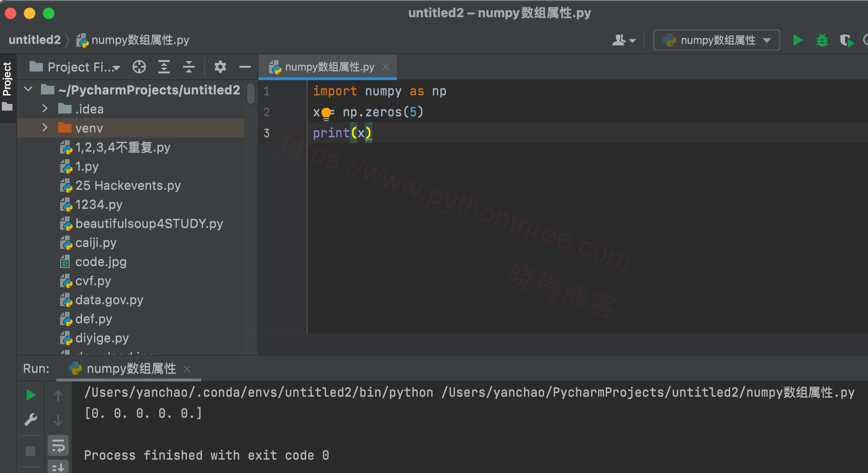Close the numpy数组属性.py editor tab
868x473 pixels.
point(385,67)
